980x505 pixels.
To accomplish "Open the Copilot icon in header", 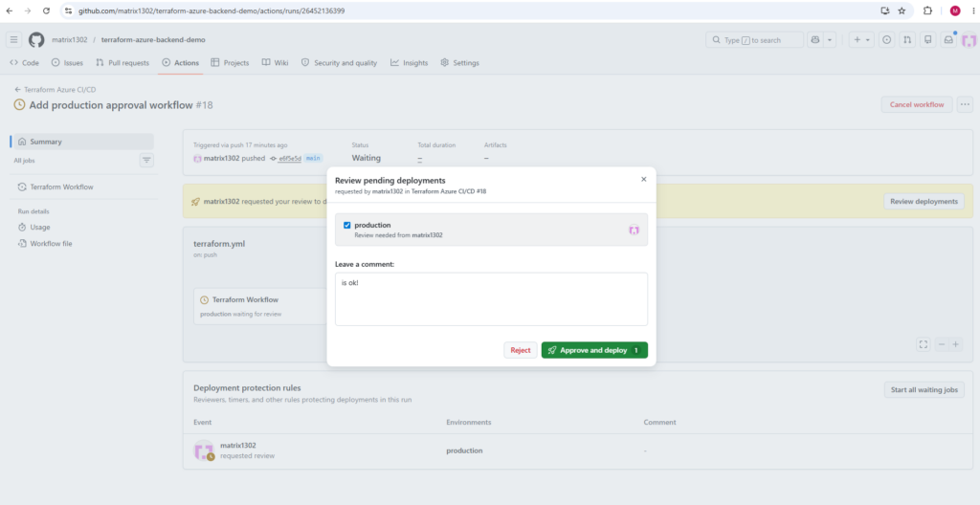I will click(x=815, y=40).
